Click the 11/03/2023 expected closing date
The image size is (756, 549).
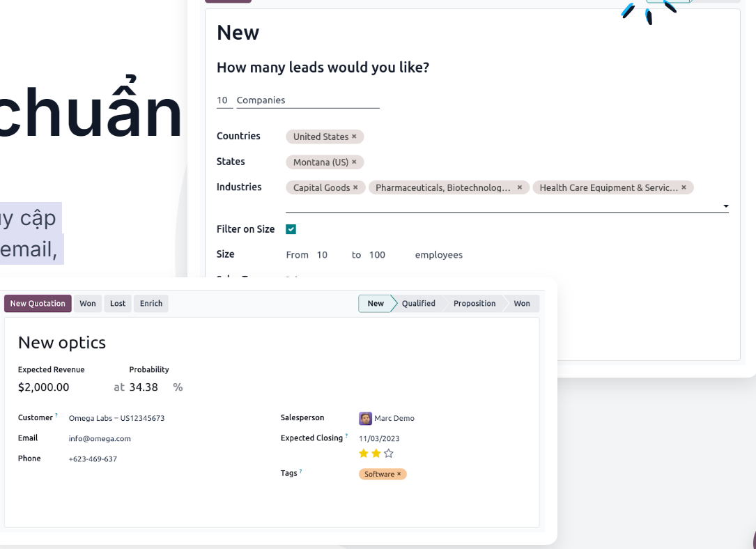tap(379, 439)
